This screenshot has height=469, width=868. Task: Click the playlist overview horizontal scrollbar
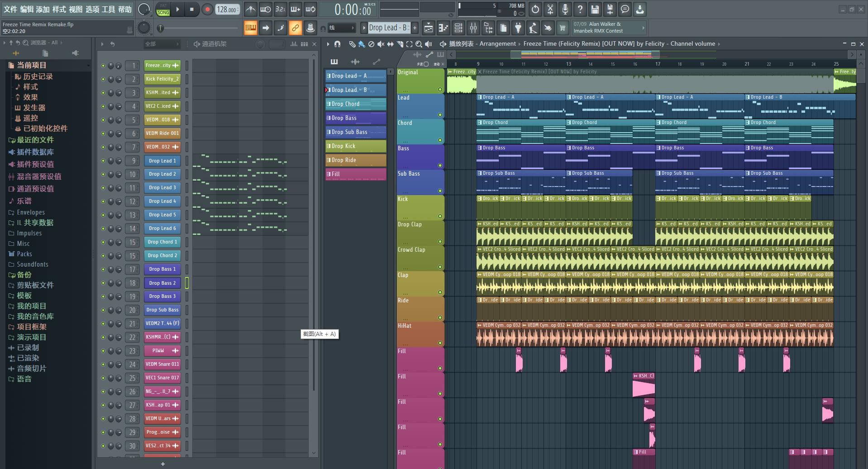click(x=652, y=54)
